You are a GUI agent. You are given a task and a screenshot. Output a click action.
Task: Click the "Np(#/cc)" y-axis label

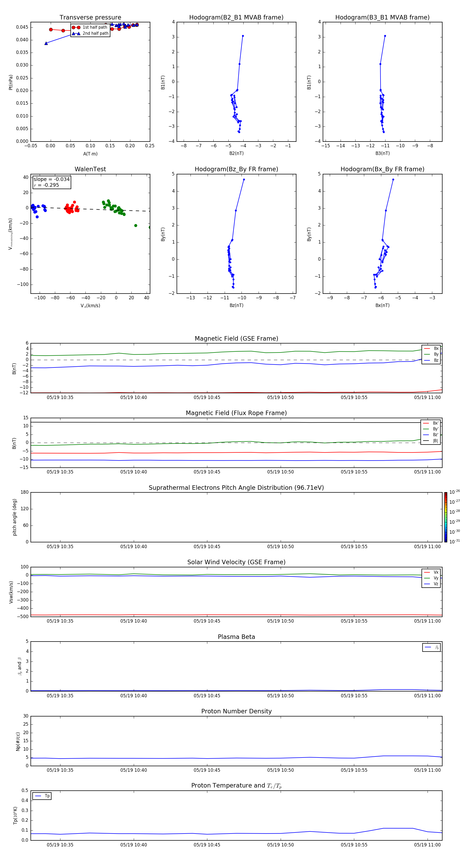[18, 741]
